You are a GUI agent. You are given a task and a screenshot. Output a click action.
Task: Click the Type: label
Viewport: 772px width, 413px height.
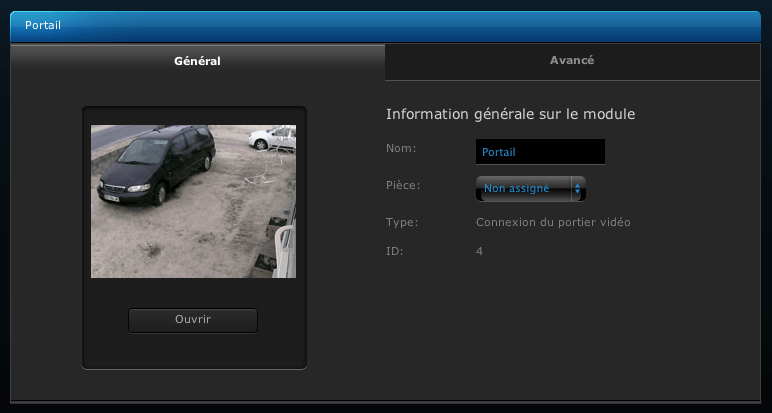click(402, 222)
